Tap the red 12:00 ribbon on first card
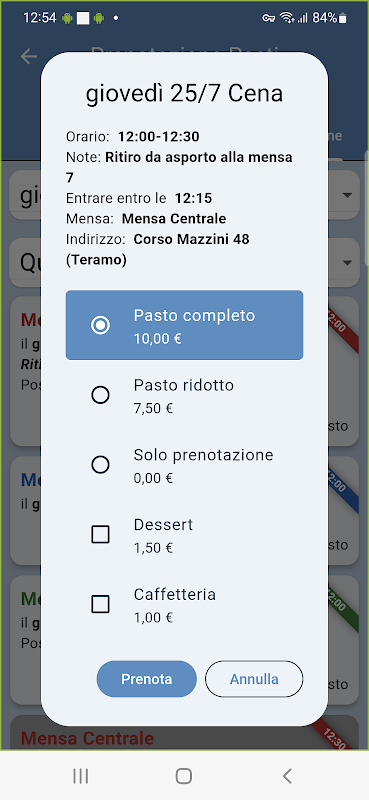369x800 pixels. pyautogui.click(x=343, y=331)
